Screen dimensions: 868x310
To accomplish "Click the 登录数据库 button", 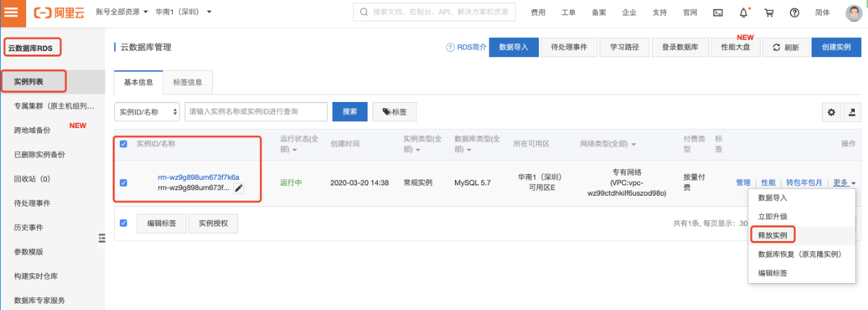I will tap(680, 47).
